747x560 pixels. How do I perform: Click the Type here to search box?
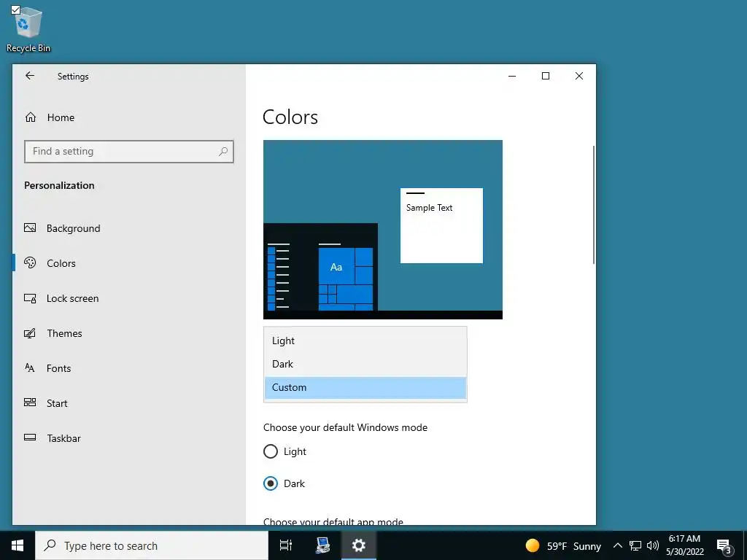point(152,545)
